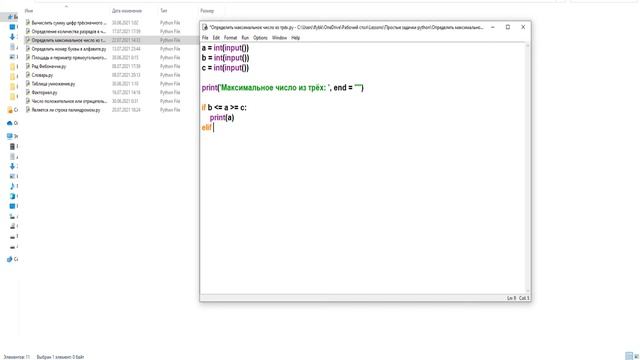The height and width of the screenshot is (360, 640).
Task: Select 'Определить максимальное число' file in Explorer
Action: coord(69,40)
